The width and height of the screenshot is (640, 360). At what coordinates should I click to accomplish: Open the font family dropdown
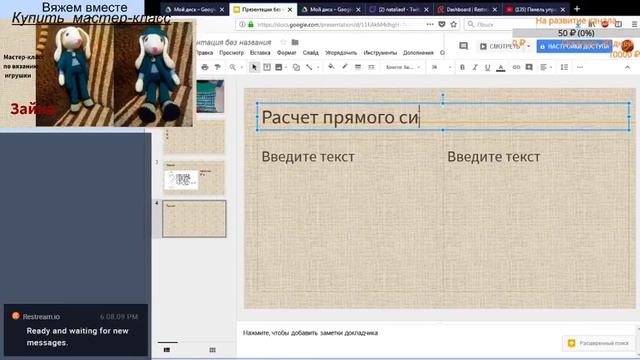coord(402,67)
